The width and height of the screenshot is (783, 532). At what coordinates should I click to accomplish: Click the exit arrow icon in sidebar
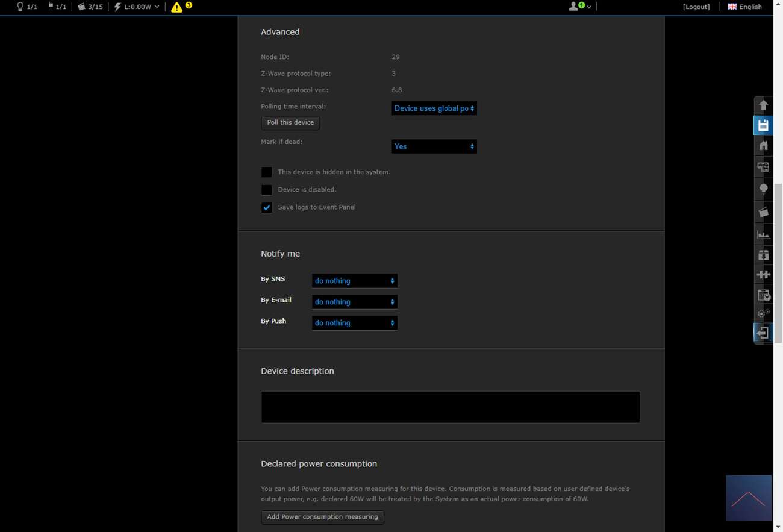(x=763, y=333)
